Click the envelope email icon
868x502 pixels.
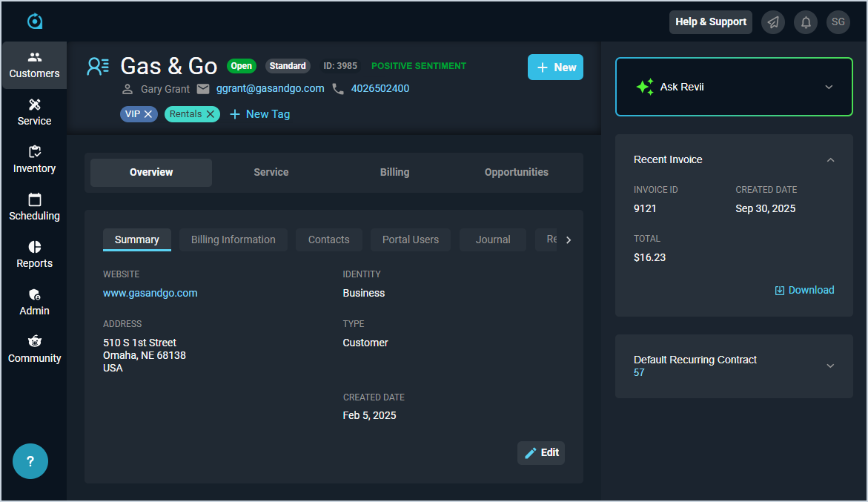point(203,88)
